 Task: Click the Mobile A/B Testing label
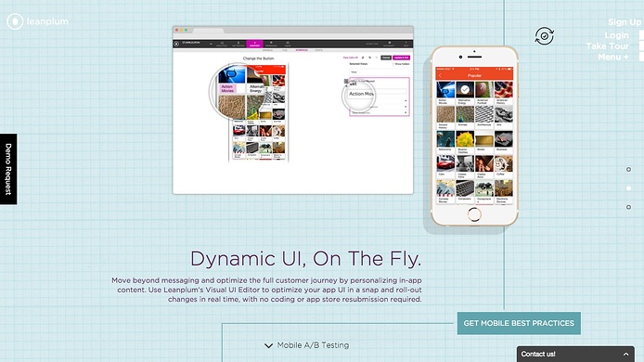click(313, 345)
